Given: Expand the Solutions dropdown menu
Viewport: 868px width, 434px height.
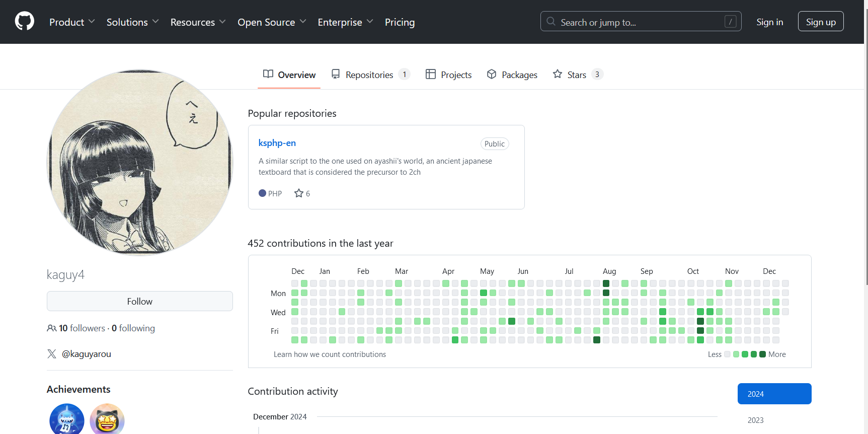Looking at the screenshot, I should click(132, 22).
